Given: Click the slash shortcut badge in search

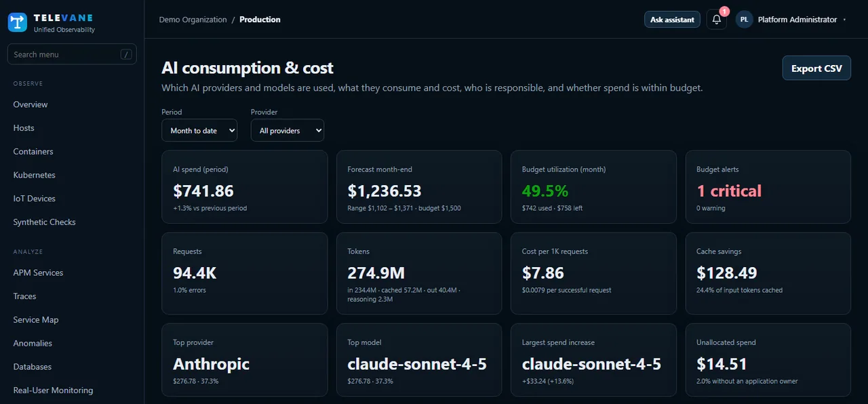Looking at the screenshot, I should [x=126, y=54].
